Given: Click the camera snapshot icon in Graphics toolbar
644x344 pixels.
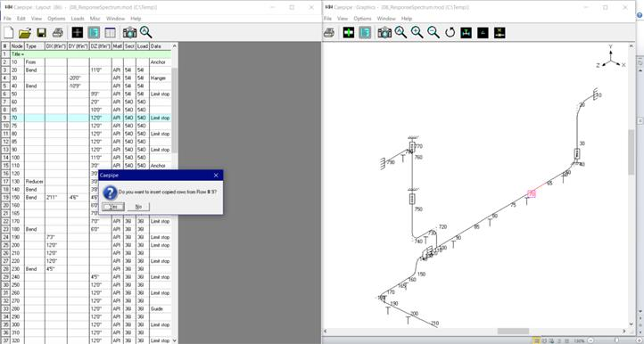Looking at the screenshot, I should pos(384,32).
